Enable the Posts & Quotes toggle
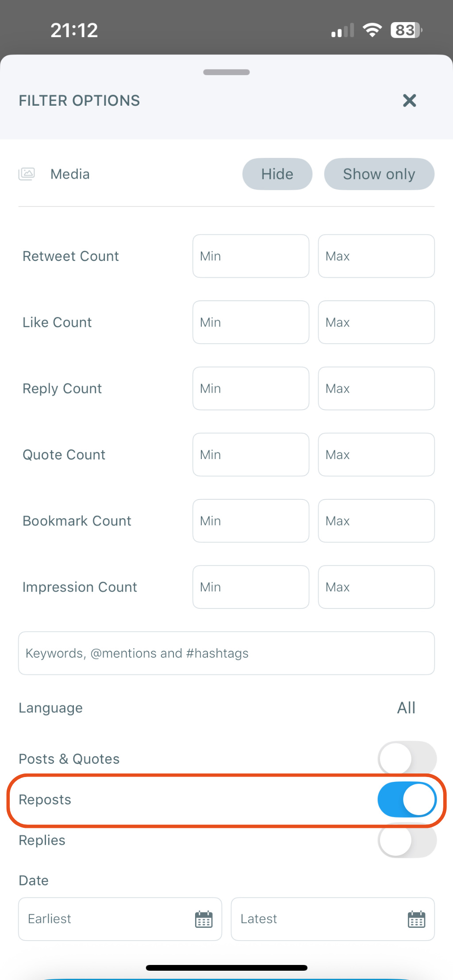Image resolution: width=453 pixels, height=980 pixels. point(406,758)
